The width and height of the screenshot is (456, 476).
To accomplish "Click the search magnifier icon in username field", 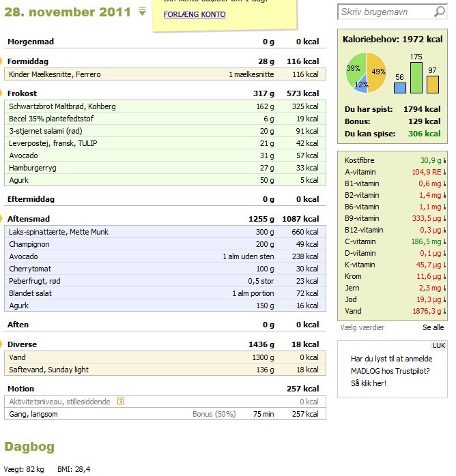I will [x=439, y=12].
